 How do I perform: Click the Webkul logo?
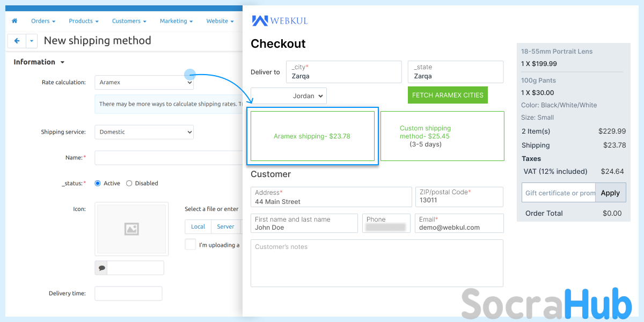[x=280, y=21]
